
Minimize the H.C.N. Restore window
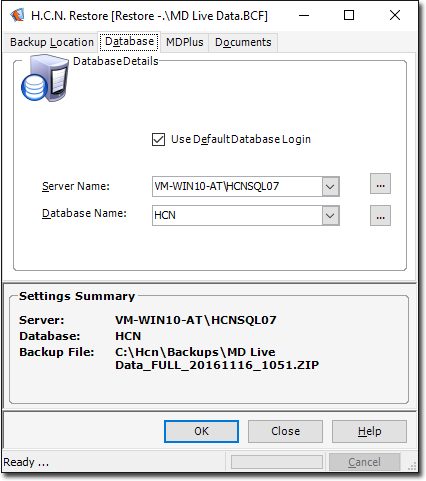304,15
